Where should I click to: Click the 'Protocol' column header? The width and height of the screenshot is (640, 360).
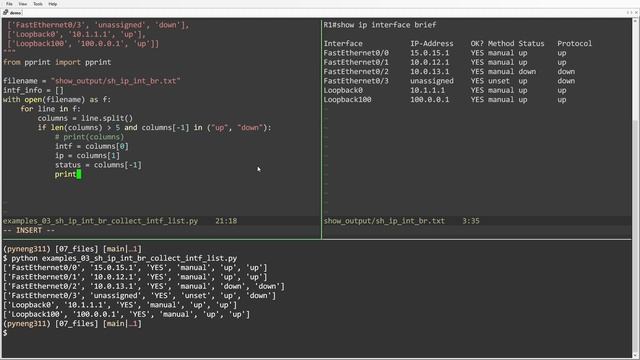coord(574,44)
